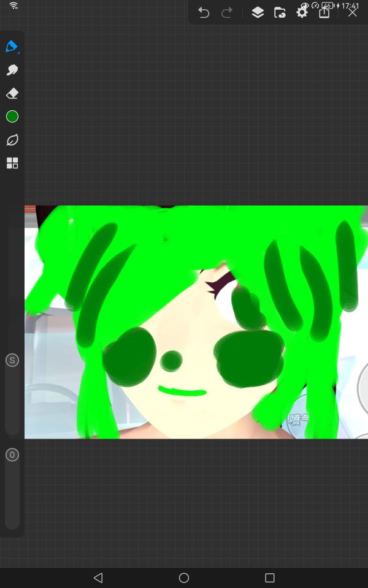The height and width of the screenshot is (588, 368).
Task: Tap the opacity O slider knob
Action: coord(12,455)
